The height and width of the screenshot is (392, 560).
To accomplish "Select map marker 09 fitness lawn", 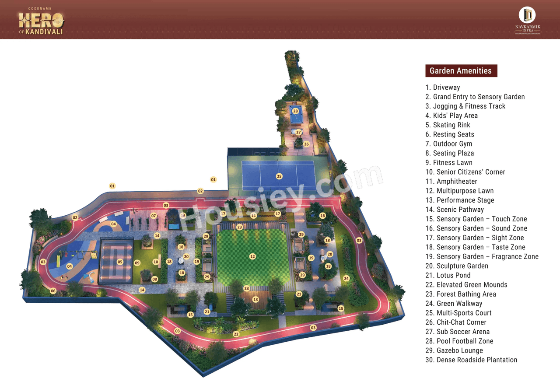I will pyautogui.click(x=137, y=263).
